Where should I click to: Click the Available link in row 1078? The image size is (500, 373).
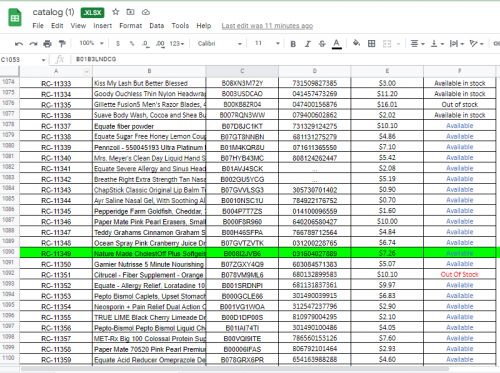[460, 126]
